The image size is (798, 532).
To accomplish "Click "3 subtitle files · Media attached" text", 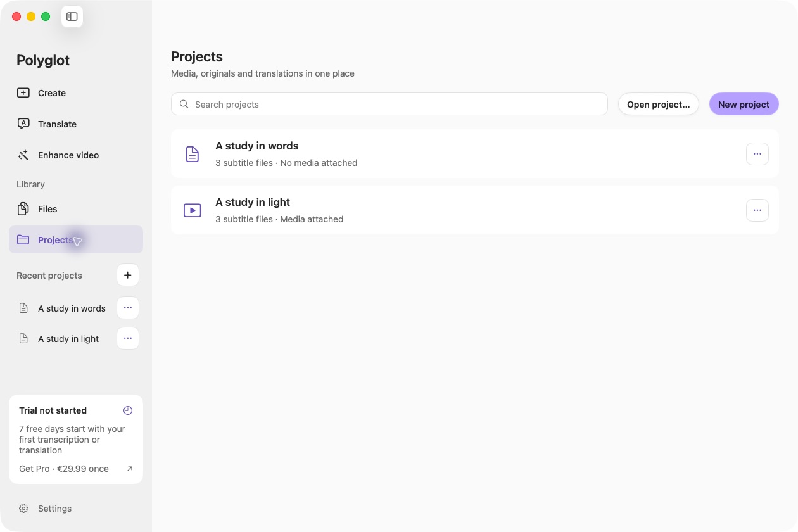I will [279, 219].
